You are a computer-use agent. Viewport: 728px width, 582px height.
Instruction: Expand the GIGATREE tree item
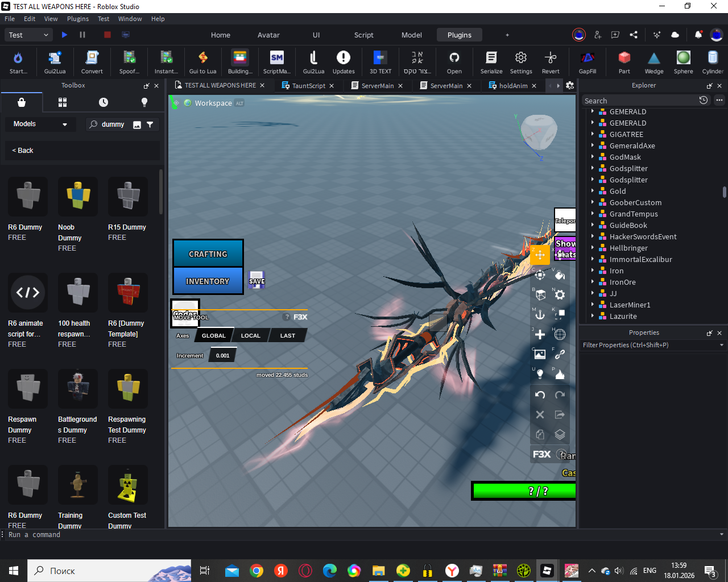click(x=593, y=134)
